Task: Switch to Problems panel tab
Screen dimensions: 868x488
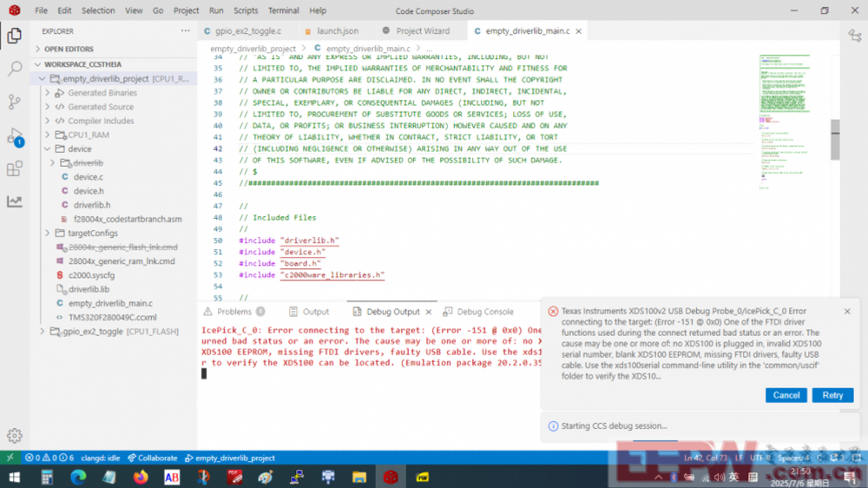Action: [x=234, y=312]
